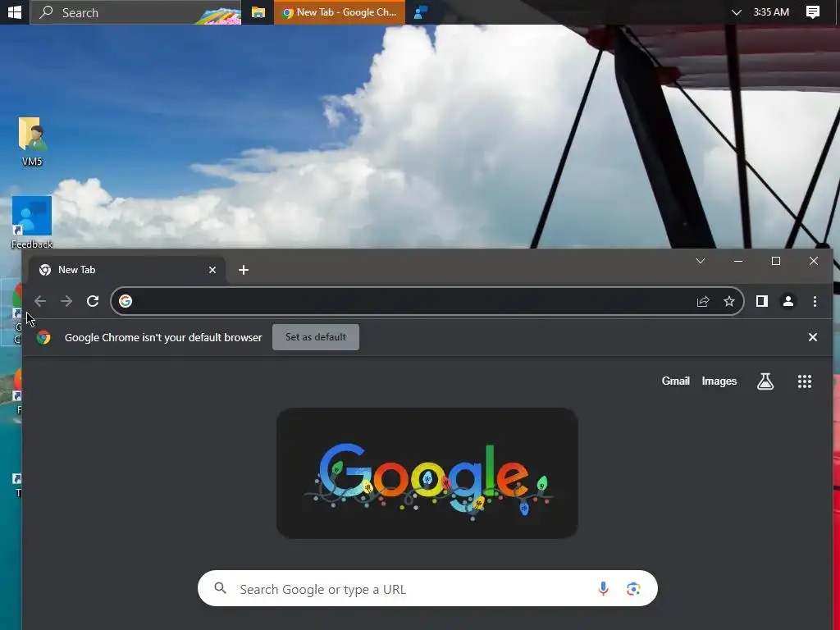
Task: Click the holiday lights Google Doodle
Action: click(427, 473)
